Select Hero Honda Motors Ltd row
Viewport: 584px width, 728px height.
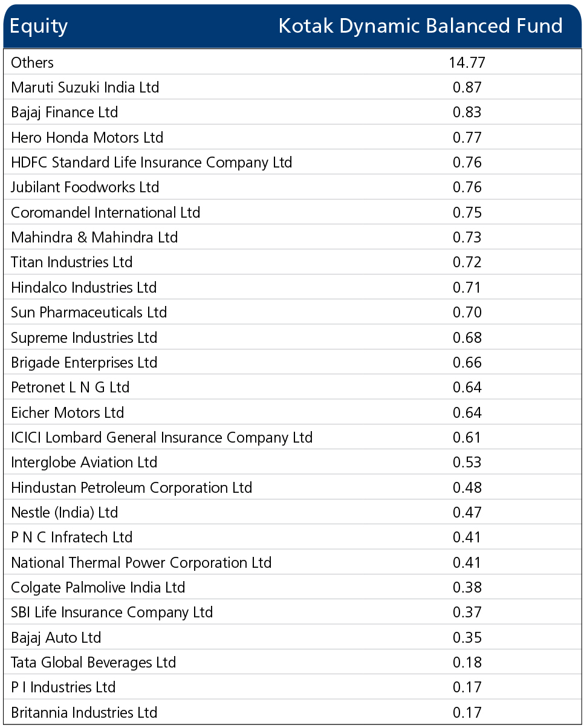[292, 137]
